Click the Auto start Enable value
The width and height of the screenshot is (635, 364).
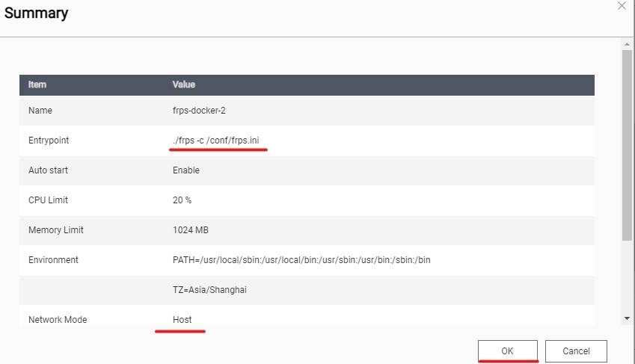pos(186,170)
